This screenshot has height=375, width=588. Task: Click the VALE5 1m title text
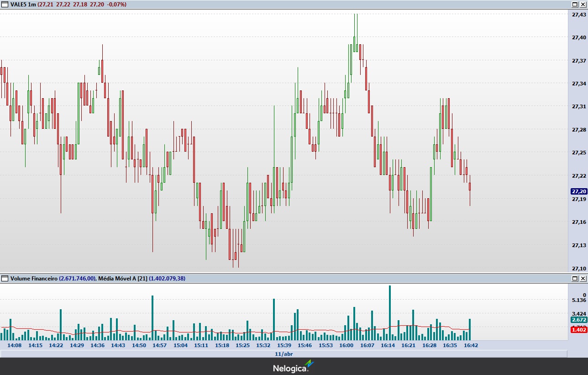pos(23,4)
